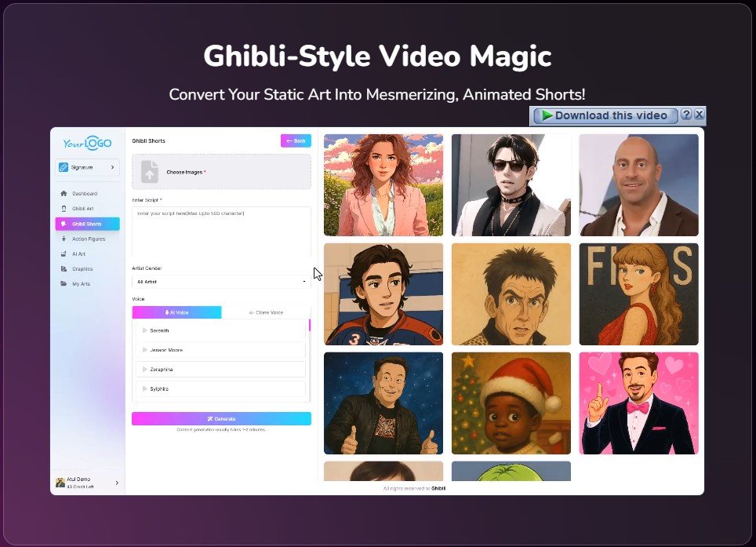This screenshot has height=547, width=756.
Task: Switch to the Clone Voice tab
Action: point(266,312)
